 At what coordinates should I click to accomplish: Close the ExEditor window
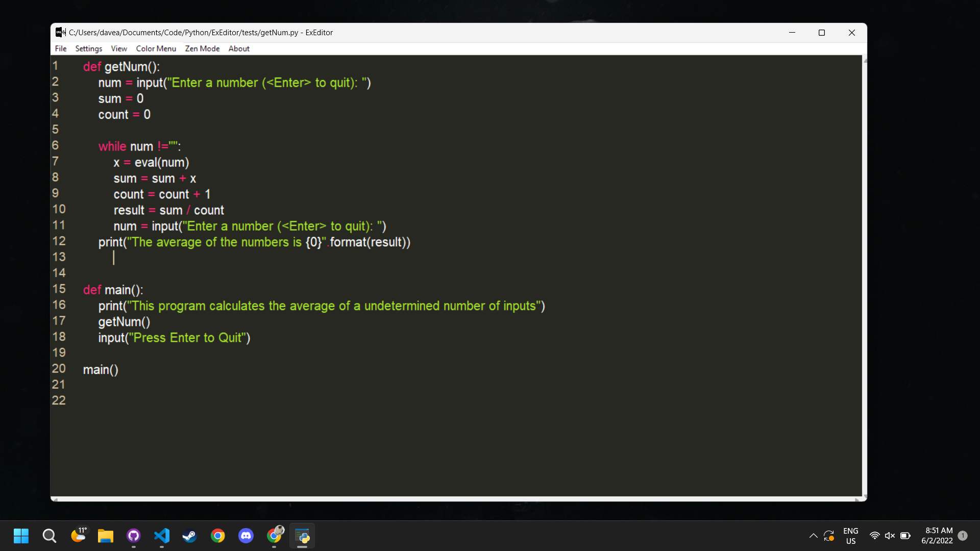(852, 32)
